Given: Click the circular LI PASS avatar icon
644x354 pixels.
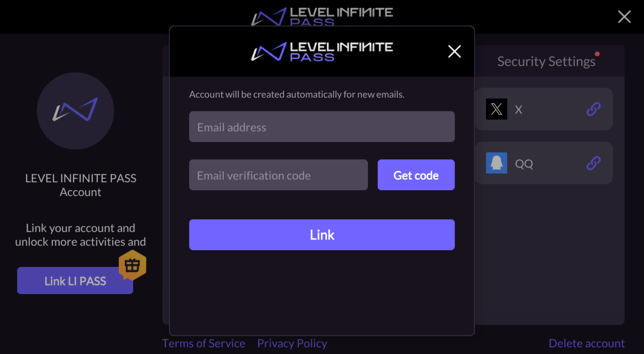Looking at the screenshot, I should coord(75,111).
